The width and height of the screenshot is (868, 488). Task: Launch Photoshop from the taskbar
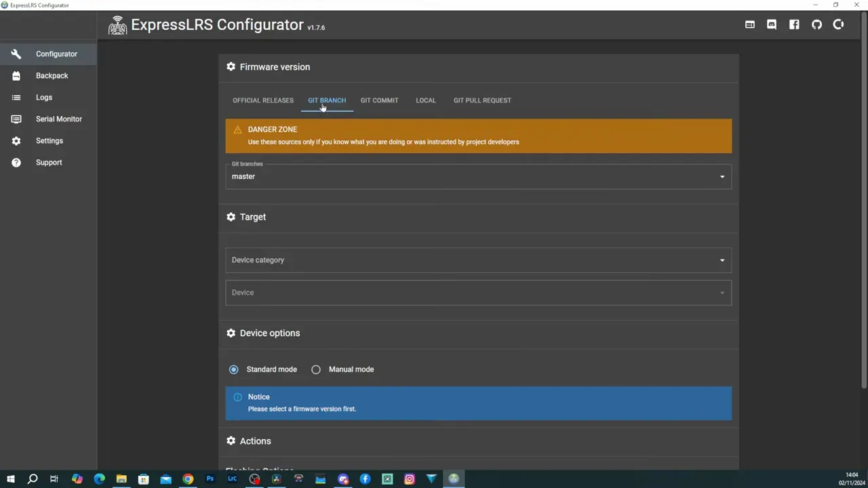[x=210, y=479]
